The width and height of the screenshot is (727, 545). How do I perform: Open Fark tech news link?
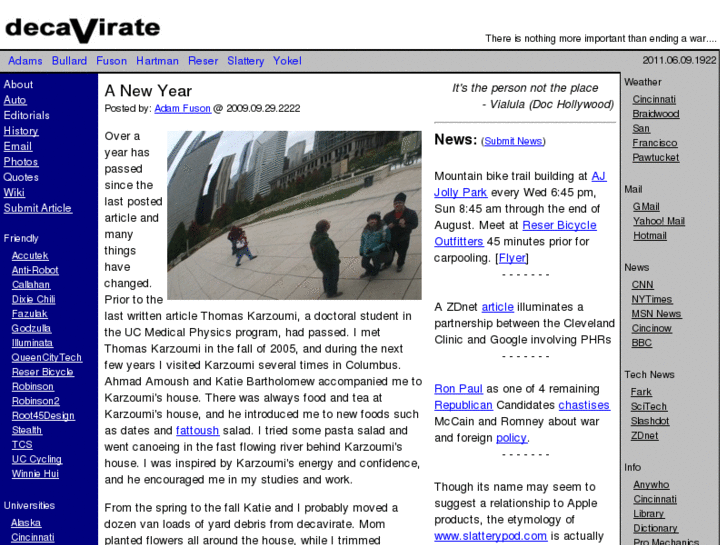[x=641, y=392]
